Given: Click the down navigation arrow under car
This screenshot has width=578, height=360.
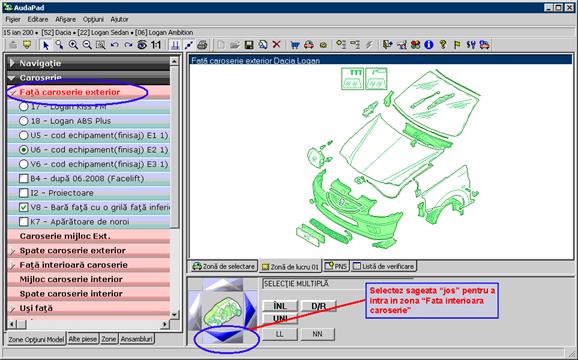Looking at the screenshot, I should point(224,335).
